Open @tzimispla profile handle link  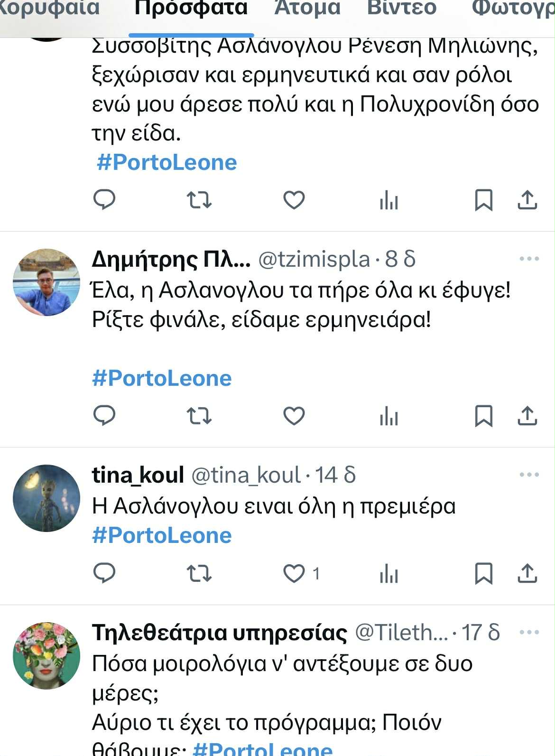(x=314, y=259)
